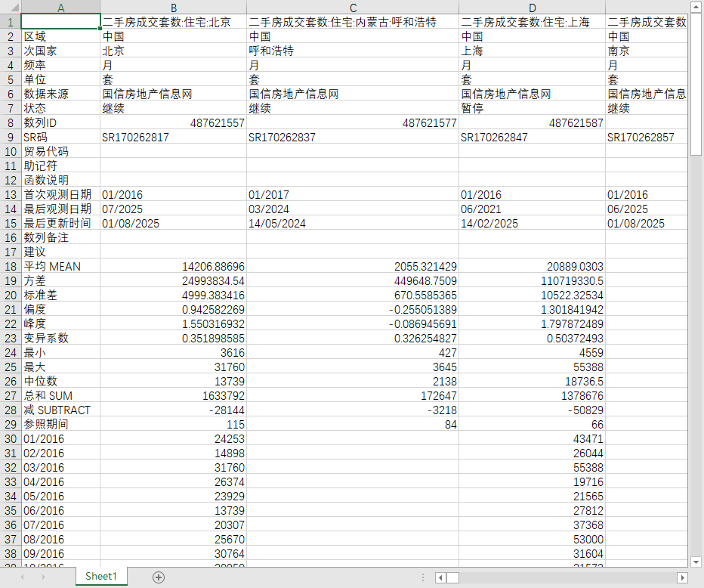Click the SR170262817 cell
704x588 pixels.
(x=173, y=137)
